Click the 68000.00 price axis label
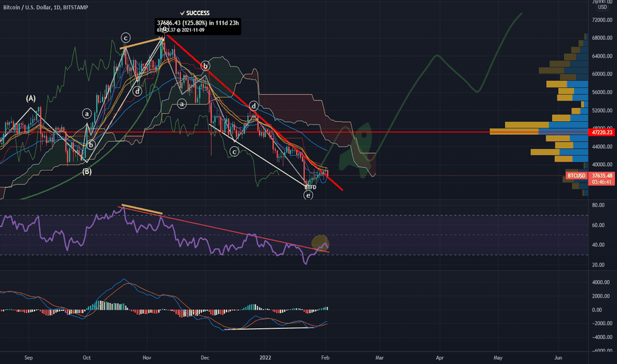Image resolution: width=617 pixels, height=364 pixels. point(602,38)
